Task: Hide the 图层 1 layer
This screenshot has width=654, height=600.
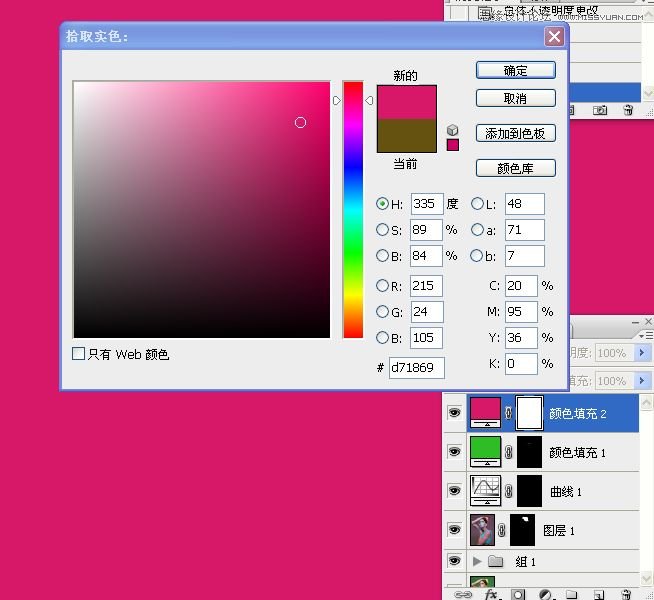Action: (454, 530)
